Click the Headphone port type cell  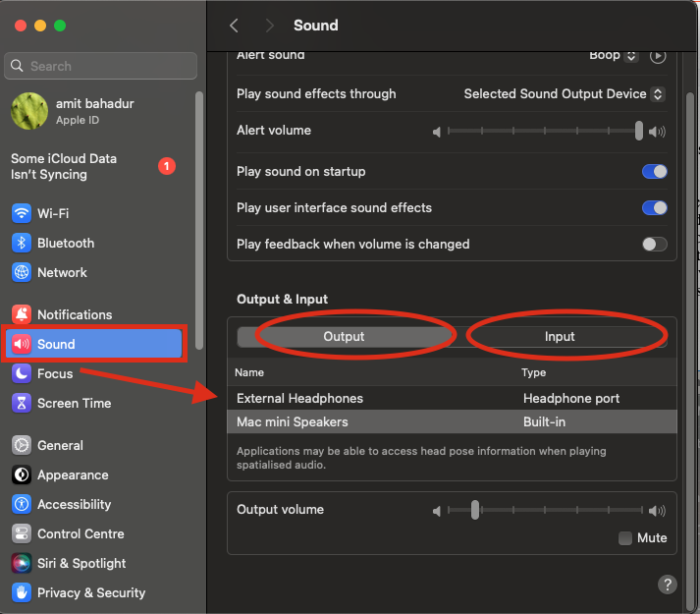click(x=571, y=398)
